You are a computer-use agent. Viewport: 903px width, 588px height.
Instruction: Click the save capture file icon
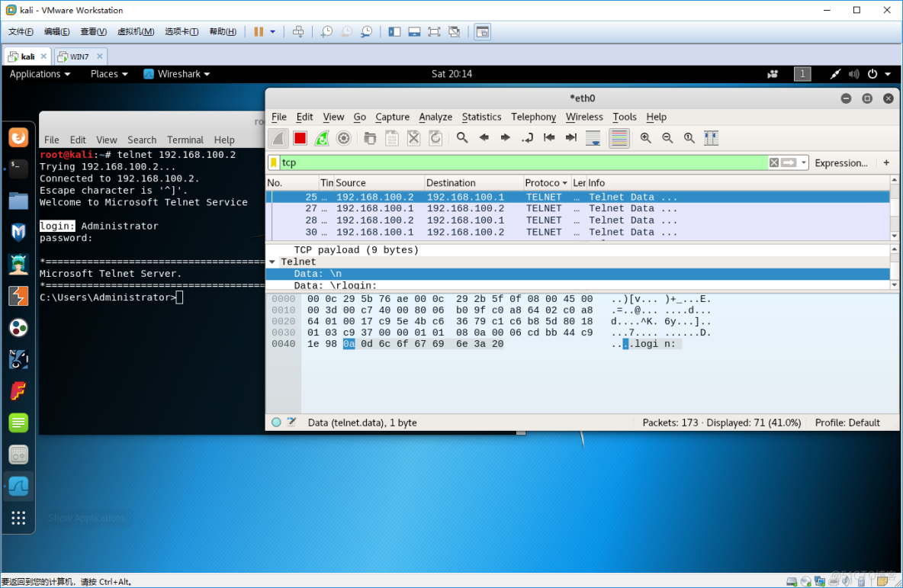click(391, 138)
